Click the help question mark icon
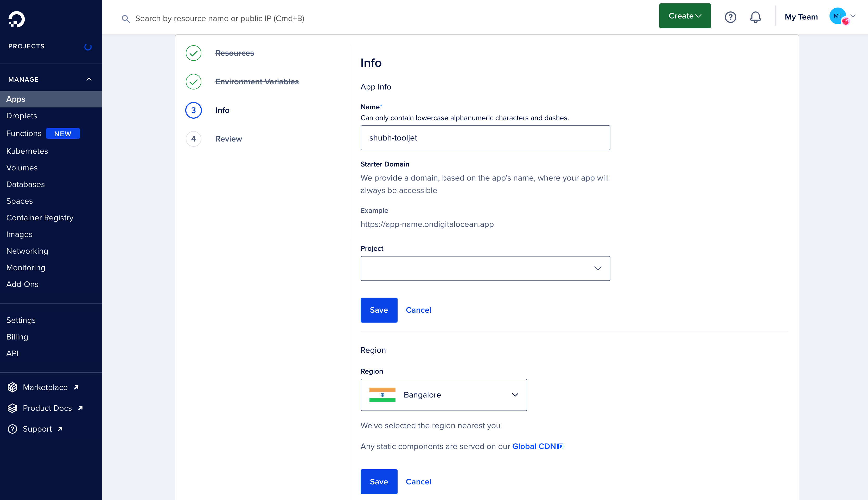This screenshot has height=500, width=868. 730,16
